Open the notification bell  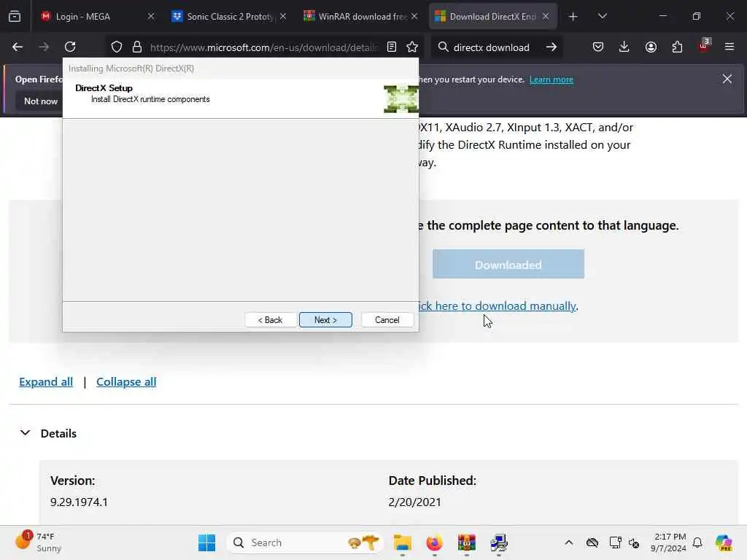tap(697, 542)
